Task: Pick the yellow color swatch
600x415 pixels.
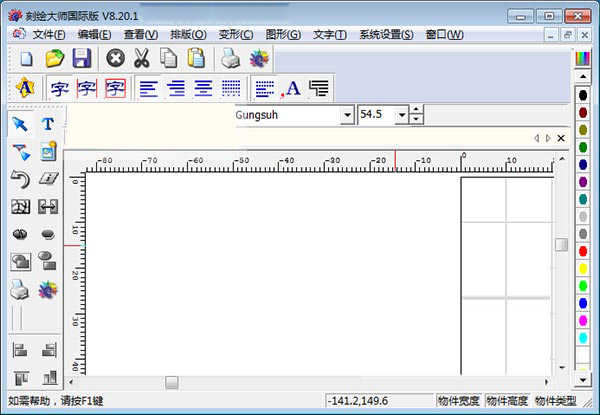Action: pyautogui.click(x=583, y=267)
